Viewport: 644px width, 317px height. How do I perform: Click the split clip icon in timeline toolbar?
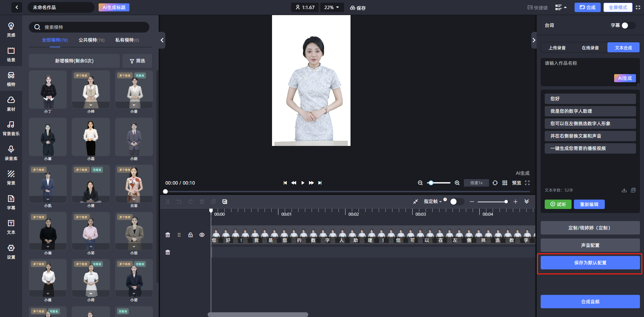[x=168, y=202]
